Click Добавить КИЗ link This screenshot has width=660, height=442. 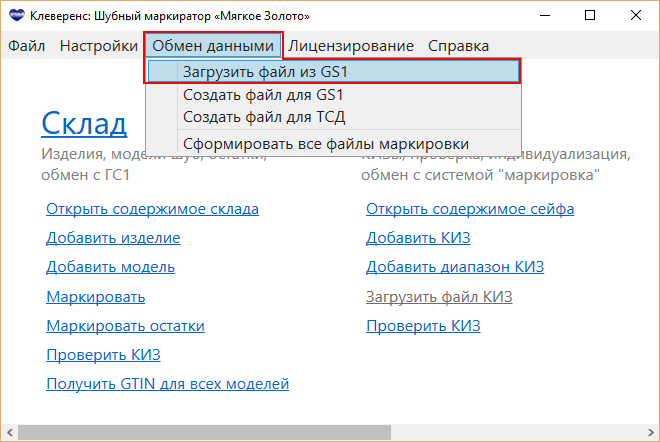coord(418,238)
